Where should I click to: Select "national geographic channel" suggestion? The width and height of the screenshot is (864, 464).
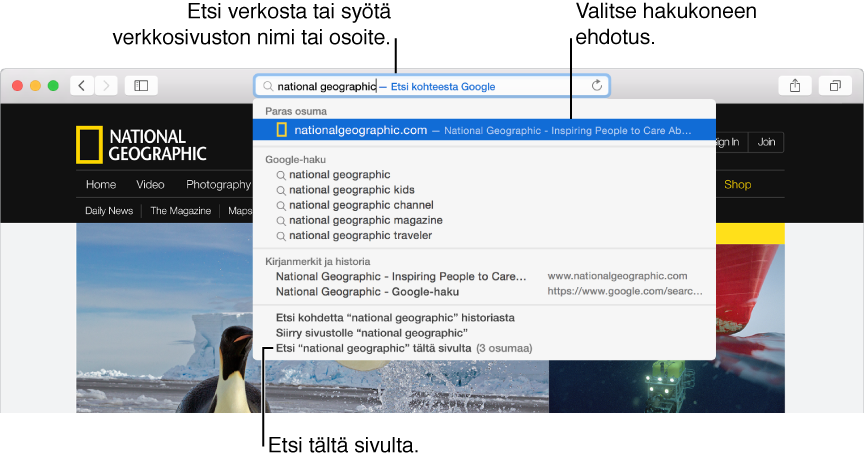361,205
